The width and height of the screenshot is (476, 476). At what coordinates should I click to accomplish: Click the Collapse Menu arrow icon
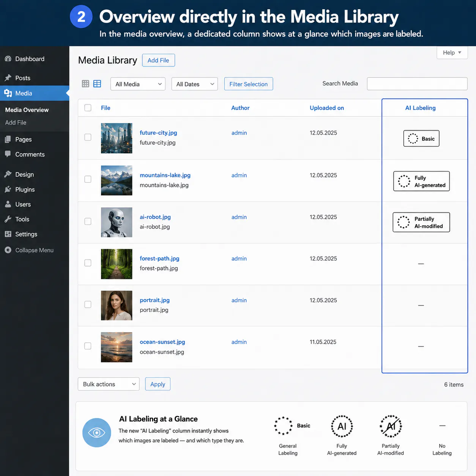pyautogui.click(x=8, y=250)
